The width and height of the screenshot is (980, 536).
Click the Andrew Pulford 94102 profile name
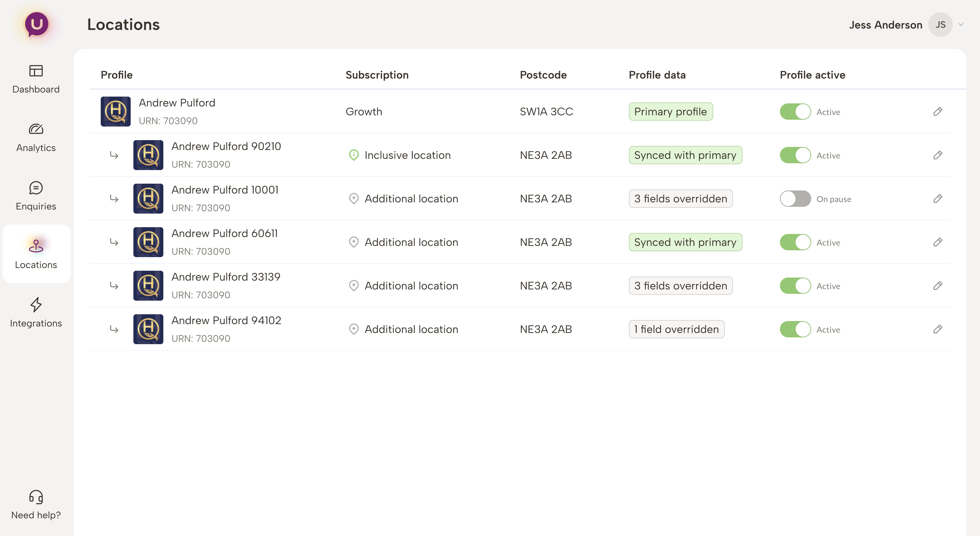[x=226, y=320]
